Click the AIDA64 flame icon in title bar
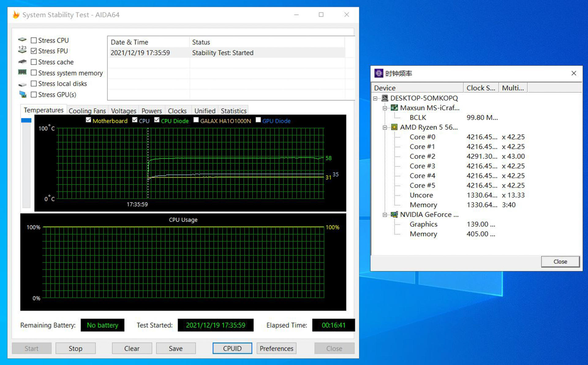The width and height of the screenshot is (588, 365). [x=16, y=15]
